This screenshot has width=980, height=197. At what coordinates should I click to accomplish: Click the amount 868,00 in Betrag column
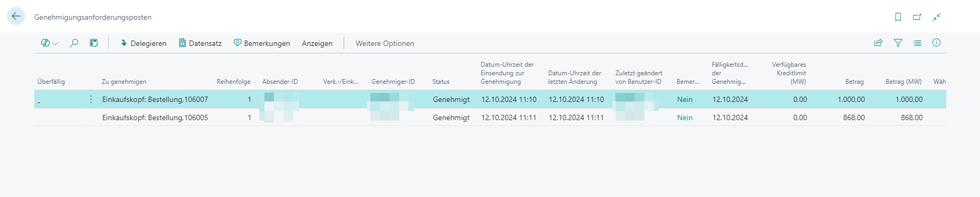click(854, 117)
